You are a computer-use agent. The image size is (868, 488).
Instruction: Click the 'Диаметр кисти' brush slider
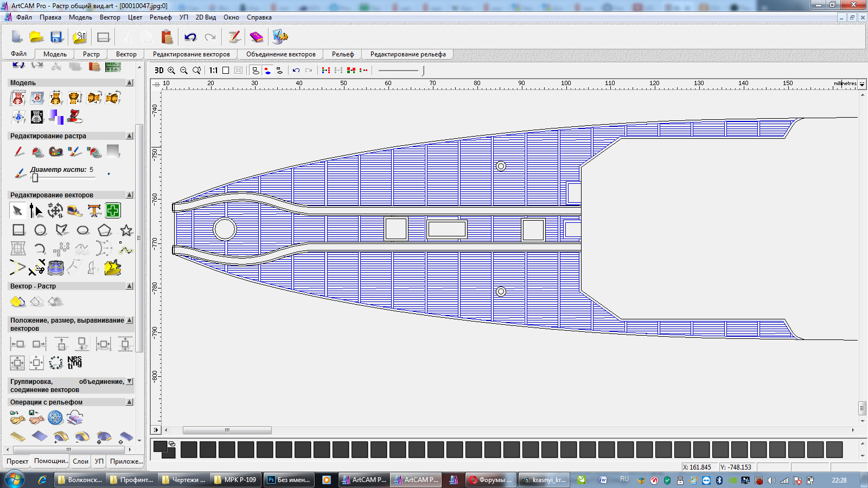(x=35, y=178)
